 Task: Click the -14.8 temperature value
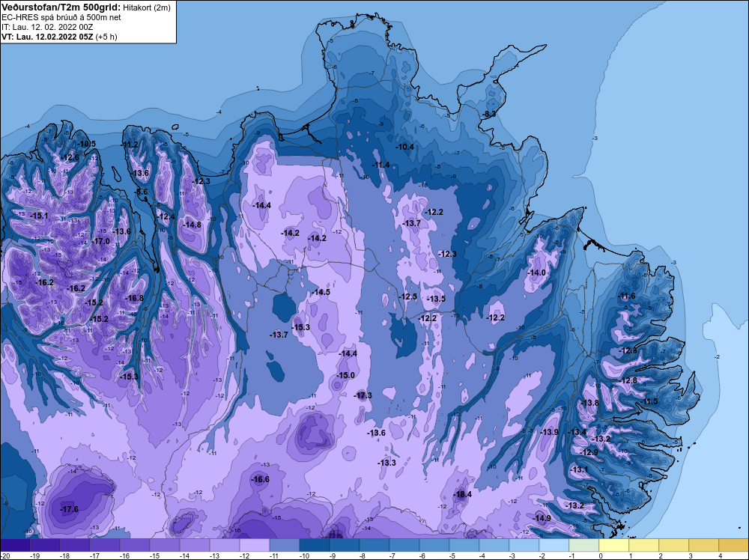point(192,225)
